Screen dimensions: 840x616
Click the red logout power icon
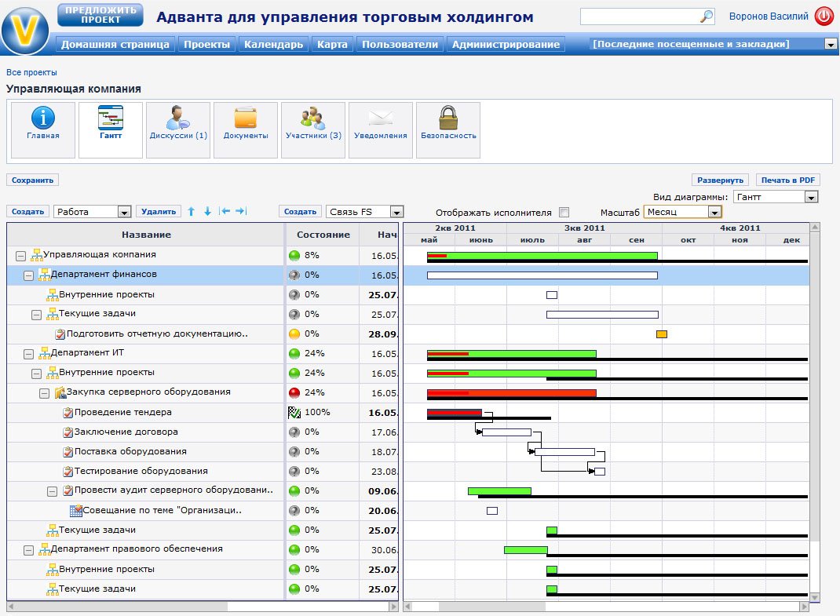point(824,16)
